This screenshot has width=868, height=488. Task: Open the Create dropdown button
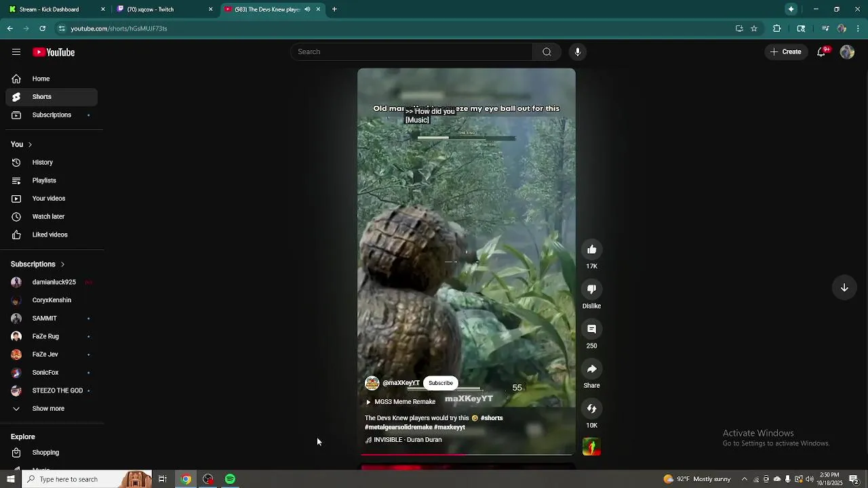tap(786, 52)
